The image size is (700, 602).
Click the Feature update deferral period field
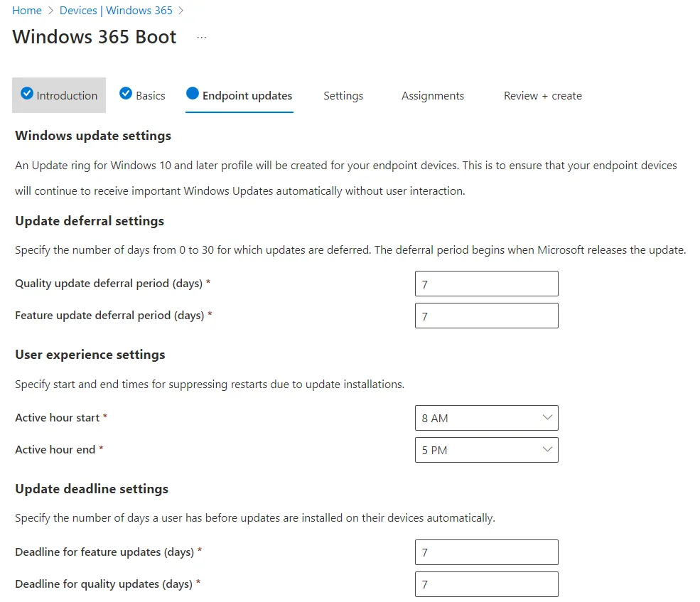click(x=486, y=316)
